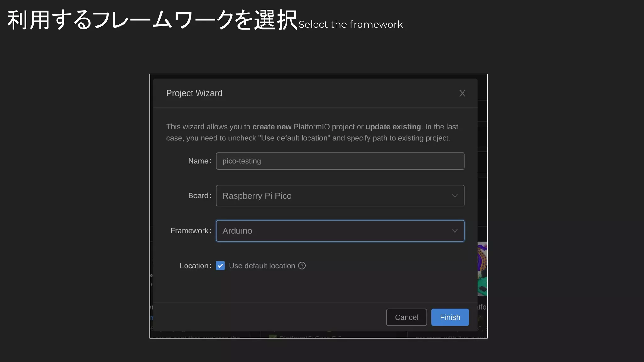Click the Project Wizard title text
The image size is (644, 362).
pos(194,93)
